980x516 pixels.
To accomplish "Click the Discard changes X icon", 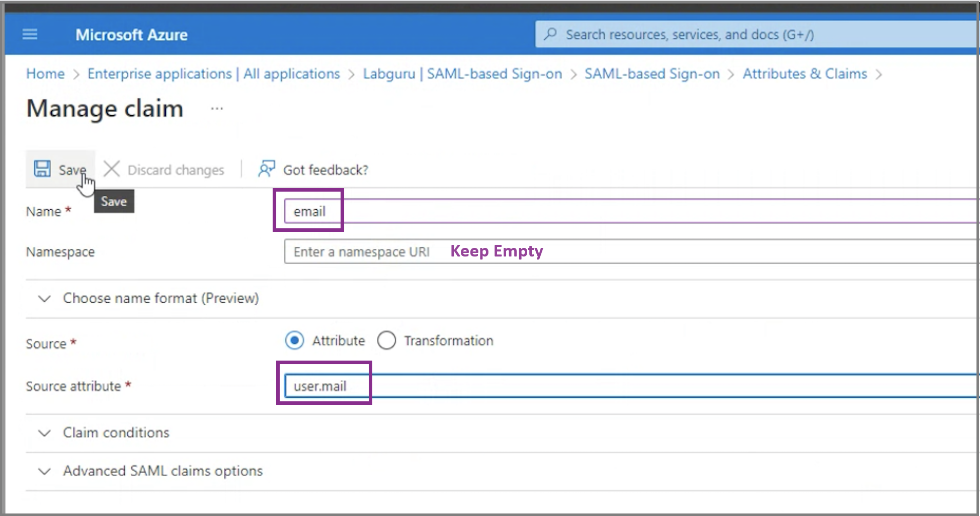I will 112,169.
